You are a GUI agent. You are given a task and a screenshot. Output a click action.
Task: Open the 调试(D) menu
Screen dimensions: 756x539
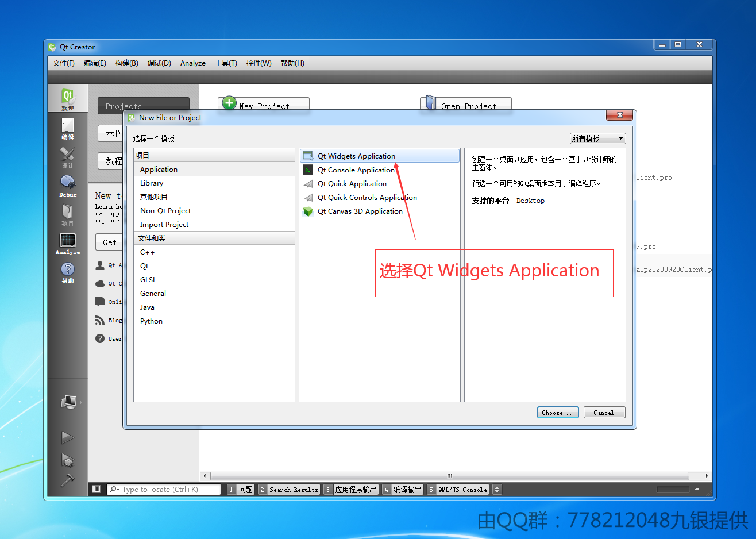[x=159, y=63]
